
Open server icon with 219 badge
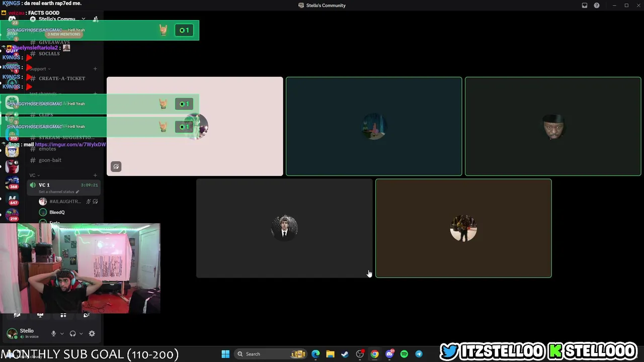tap(12, 215)
